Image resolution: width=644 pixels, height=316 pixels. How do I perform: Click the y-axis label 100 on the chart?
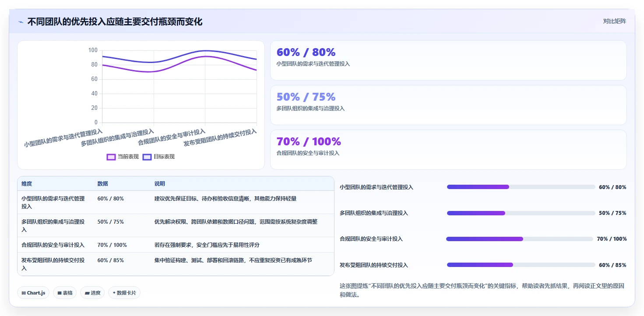[93, 50]
